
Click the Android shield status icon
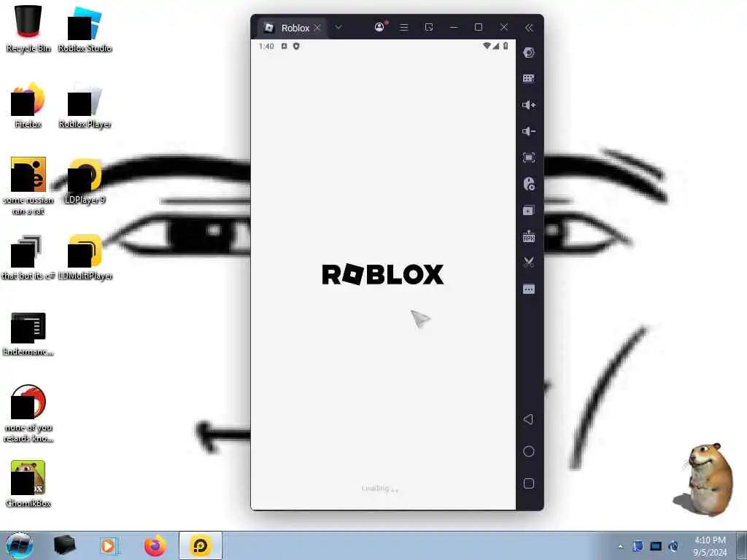[x=296, y=46]
